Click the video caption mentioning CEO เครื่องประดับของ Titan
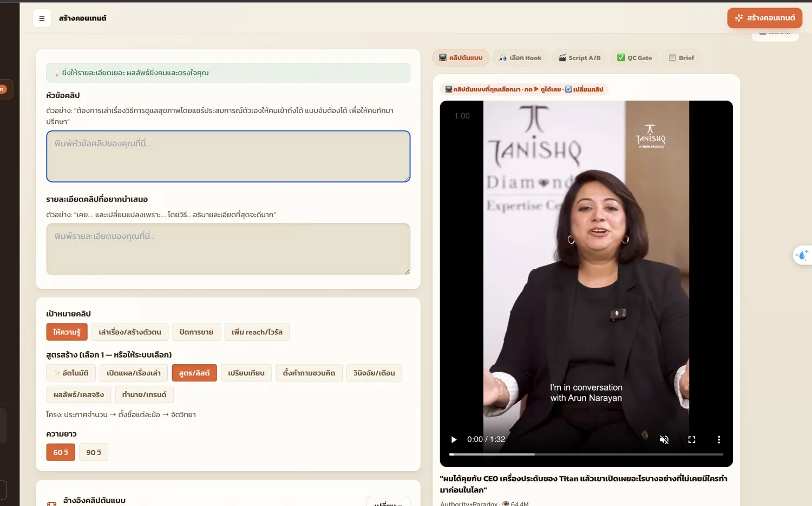This screenshot has width=812, height=506. click(x=584, y=484)
